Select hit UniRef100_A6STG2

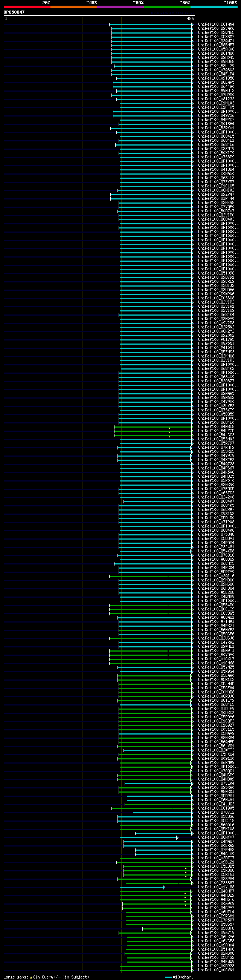(216, 493)
